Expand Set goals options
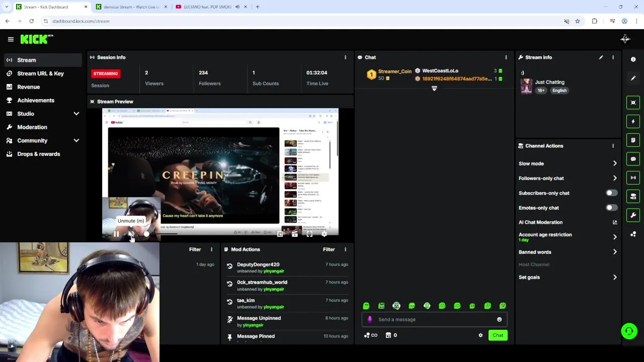 [615, 277]
